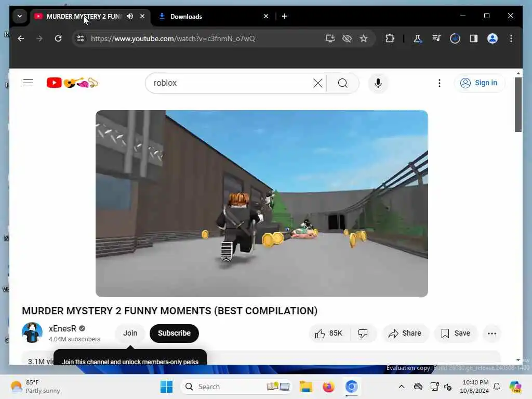
Task: Open the xEnesR channel name link
Action: click(x=62, y=329)
